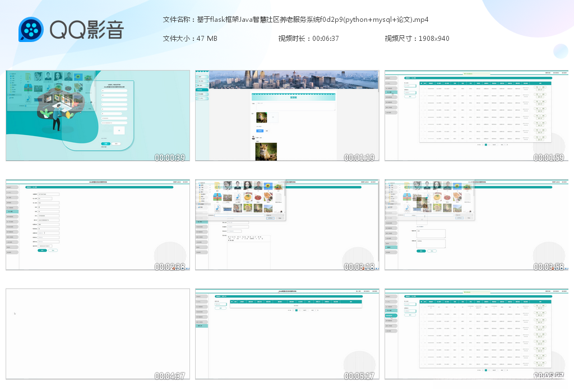Open the file picker thumbnail stamped 00:03:18

pos(287,225)
